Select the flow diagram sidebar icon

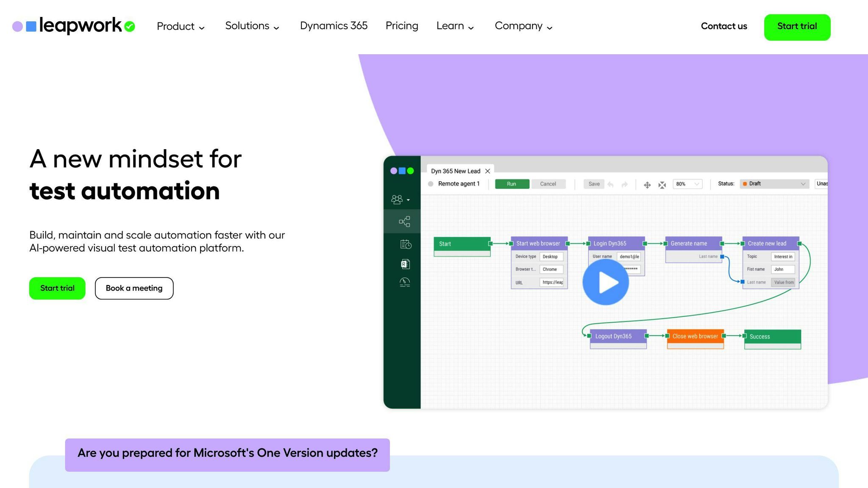(x=404, y=222)
